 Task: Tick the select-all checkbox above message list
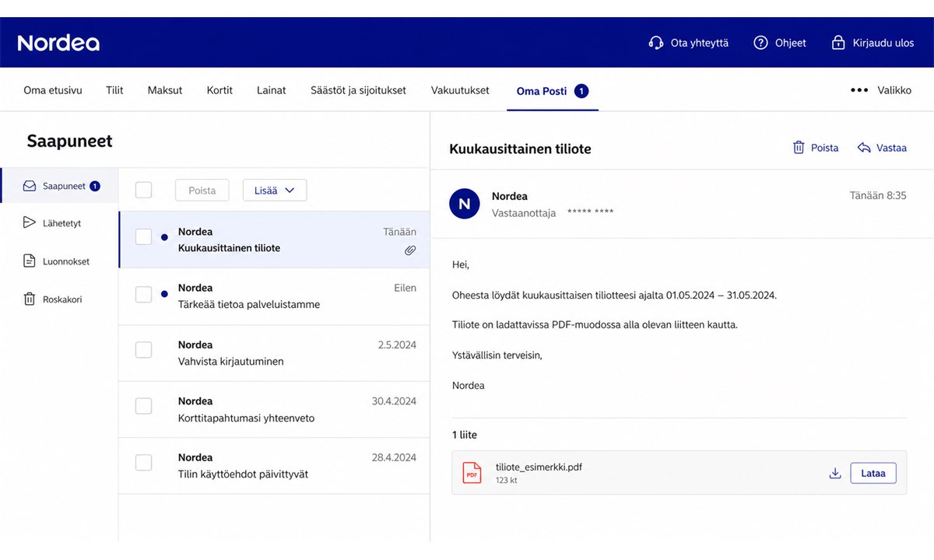coord(143,190)
